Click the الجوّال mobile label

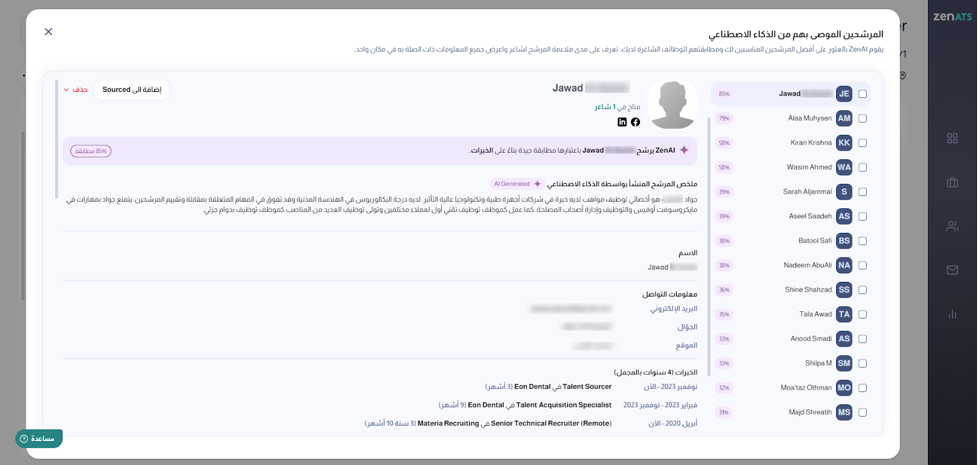[x=687, y=327]
